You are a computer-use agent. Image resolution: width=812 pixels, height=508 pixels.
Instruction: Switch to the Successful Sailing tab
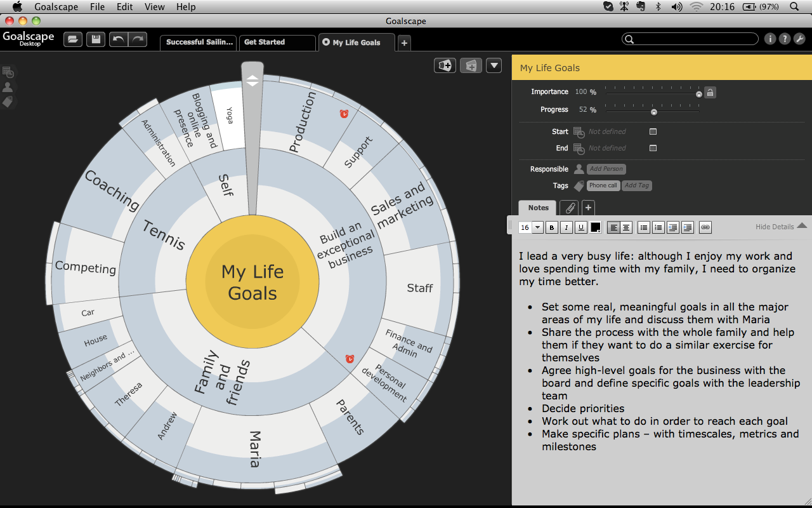[198, 43]
